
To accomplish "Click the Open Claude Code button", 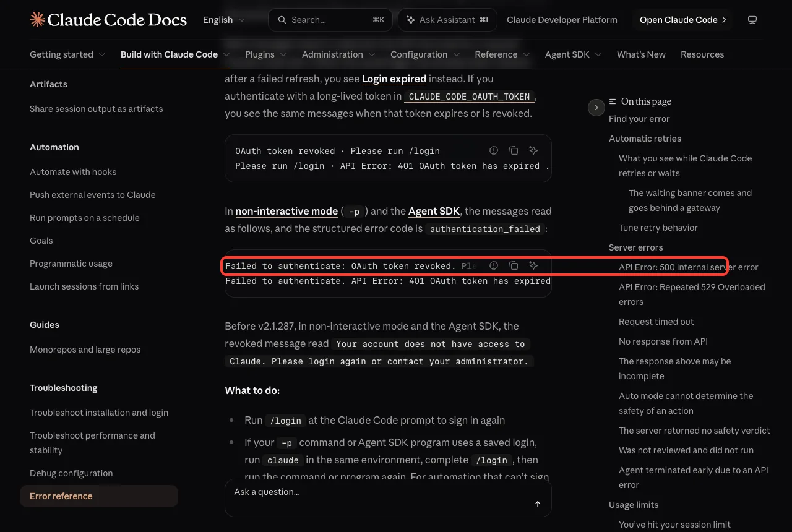I will [x=682, y=20].
